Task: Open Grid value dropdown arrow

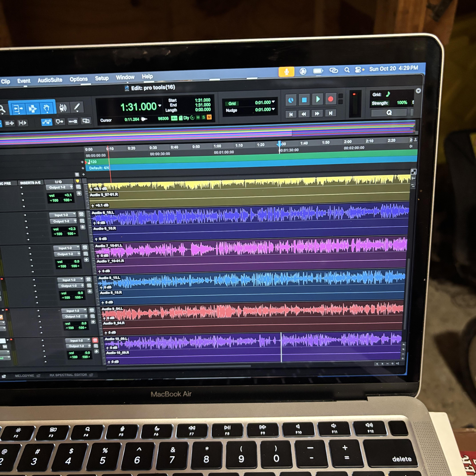Action: pos(273,102)
